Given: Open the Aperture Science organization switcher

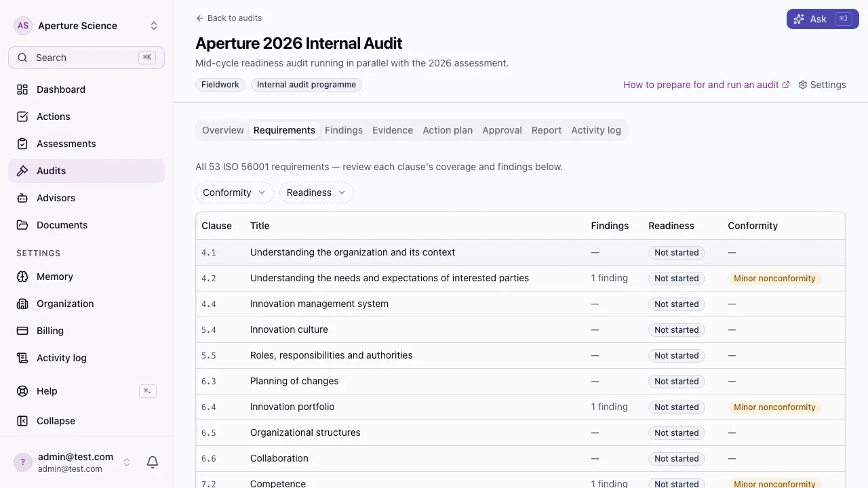Looking at the screenshot, I should 87,26.
